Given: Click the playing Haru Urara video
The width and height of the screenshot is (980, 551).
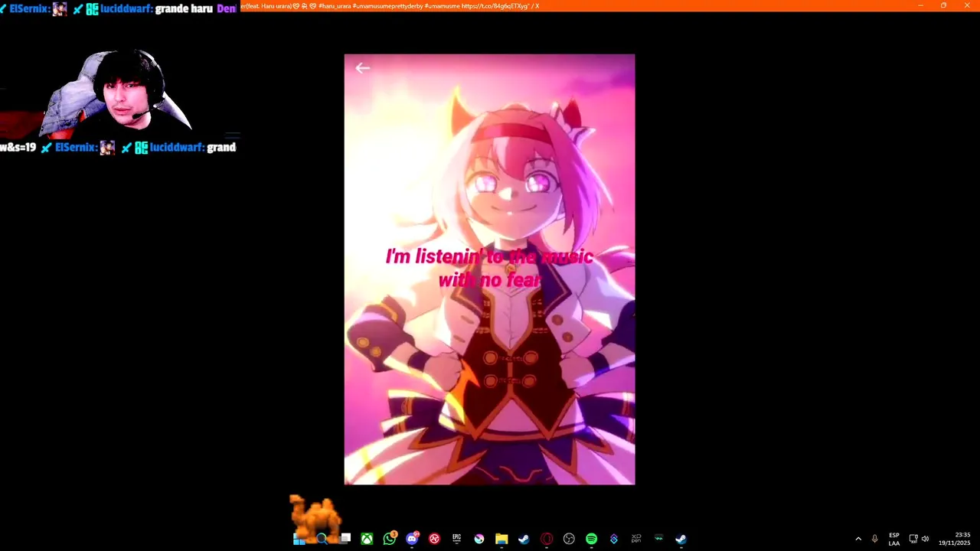Looking at the screenshot, I should (x=489, y=269).
